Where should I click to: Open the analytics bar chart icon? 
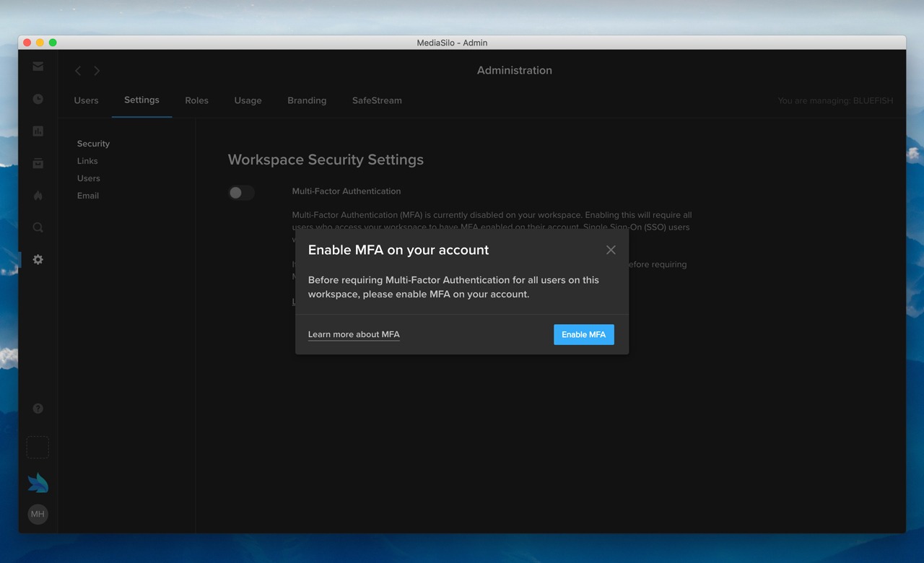(x=38, y=131)
